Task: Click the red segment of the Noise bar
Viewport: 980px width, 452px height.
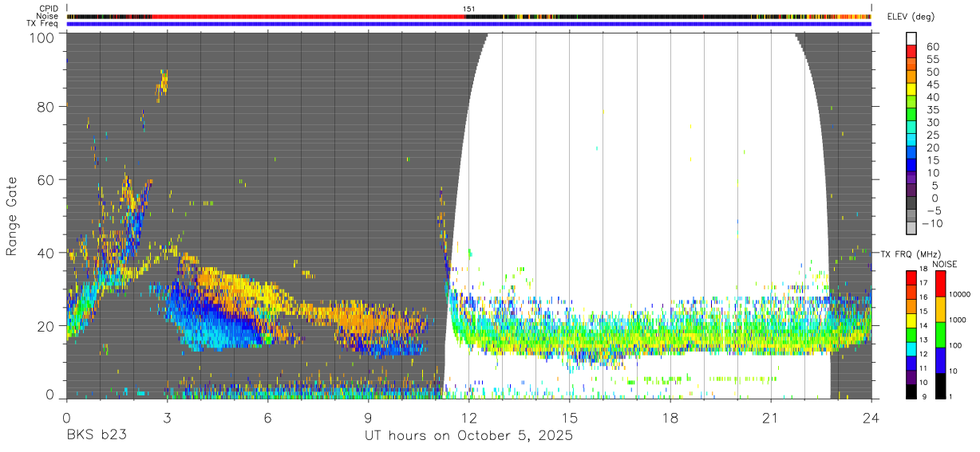Action: 307,16
